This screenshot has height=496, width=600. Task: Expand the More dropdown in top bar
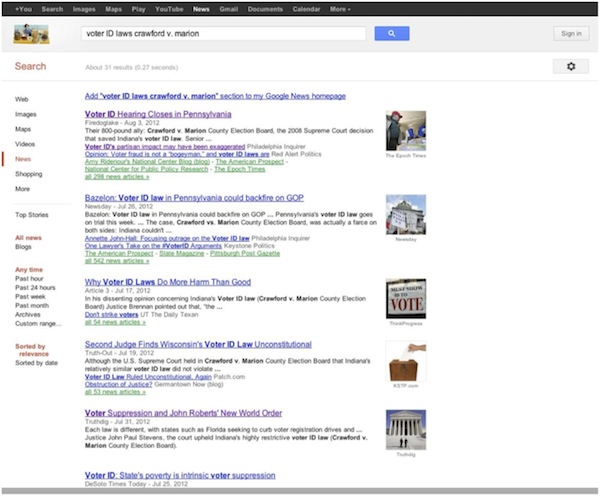coord(340,9)
